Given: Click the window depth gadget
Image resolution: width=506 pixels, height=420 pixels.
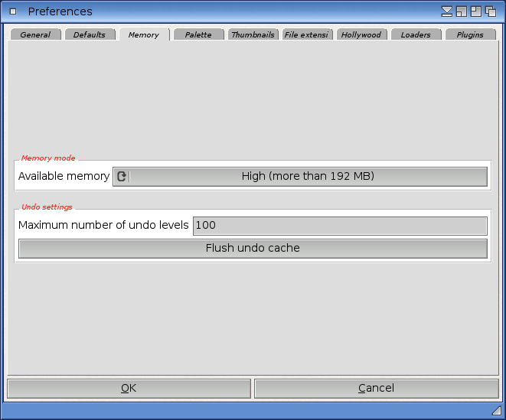Looking at the screenshot, I should 489,11.
